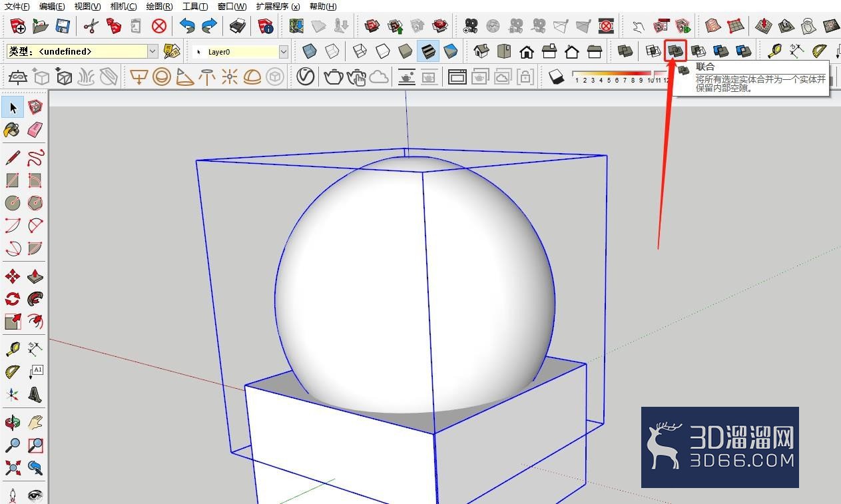Show the V-Ray frame buffer window icon
The image size is (841, 504).
[x=457, y=77]
